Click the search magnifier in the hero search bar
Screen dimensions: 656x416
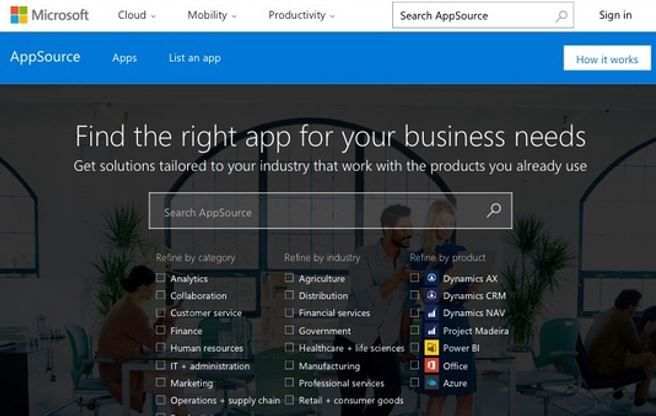[x=493, y=211]
